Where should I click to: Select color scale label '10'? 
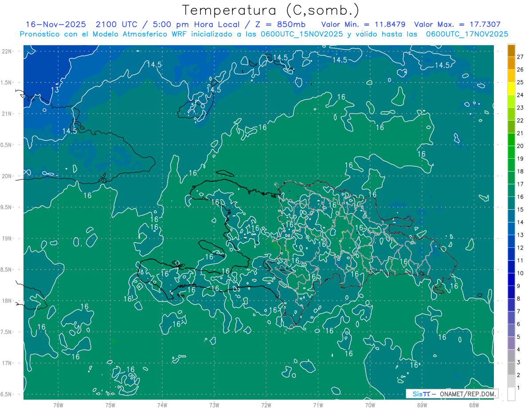pos(520,273)
